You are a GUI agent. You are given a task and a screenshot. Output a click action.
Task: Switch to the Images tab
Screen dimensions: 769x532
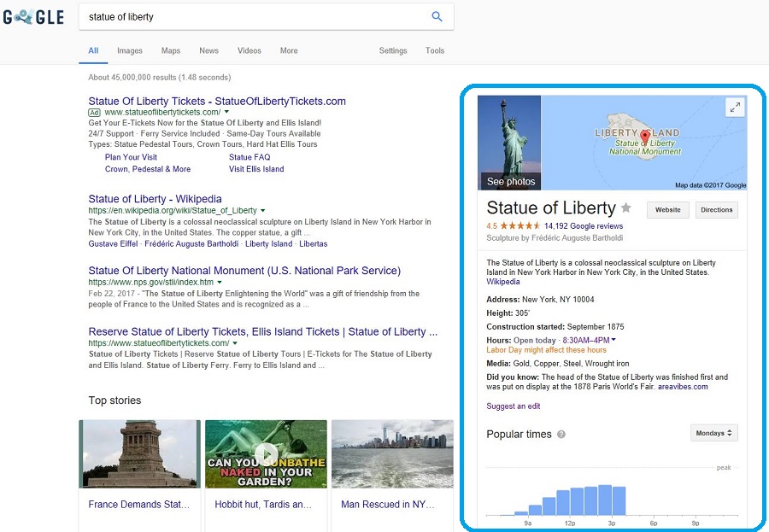pyautogui.click(x=130, y=50)
